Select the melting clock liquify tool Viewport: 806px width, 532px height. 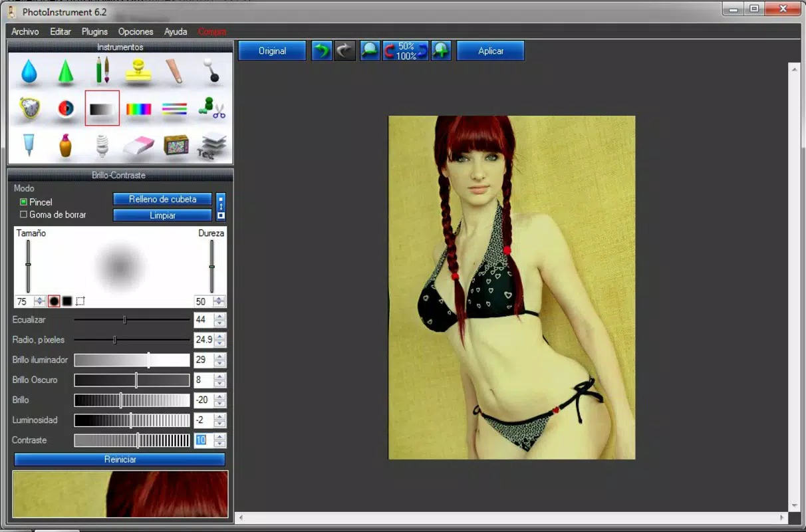pyautogui.click(x=29, y=108)
